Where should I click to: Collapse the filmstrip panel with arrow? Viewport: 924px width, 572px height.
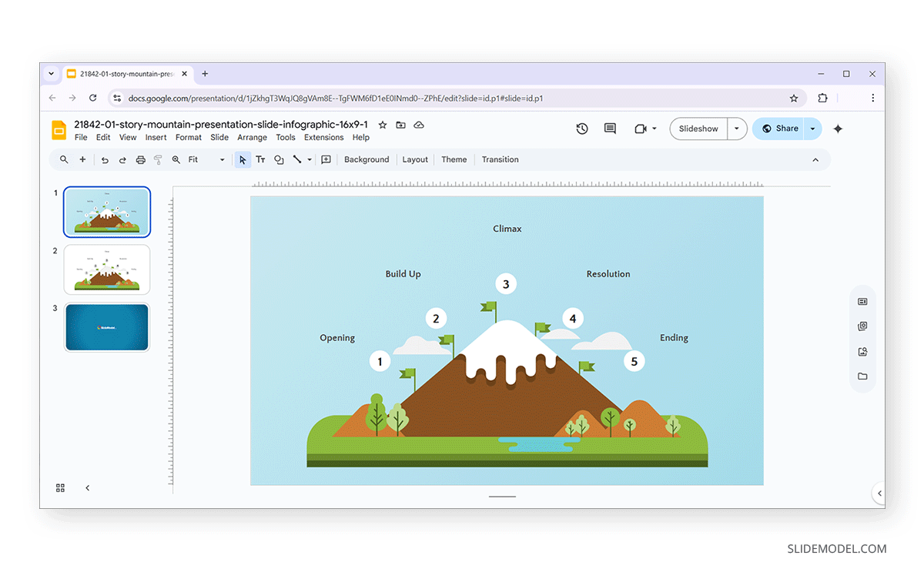pyautogui.click(x=87, y=488)
